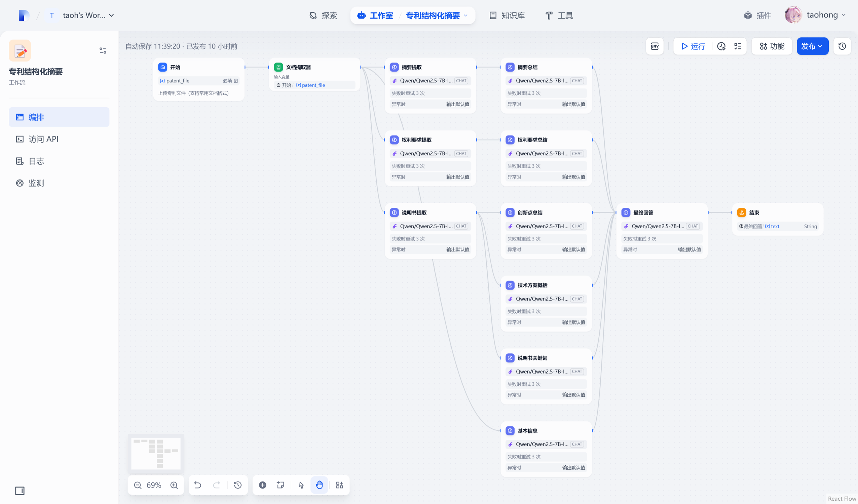The image size is (858, 504).
Task: Auto-organize nodes layout icon
Action: pyautogui.click(x=339, y=485)
